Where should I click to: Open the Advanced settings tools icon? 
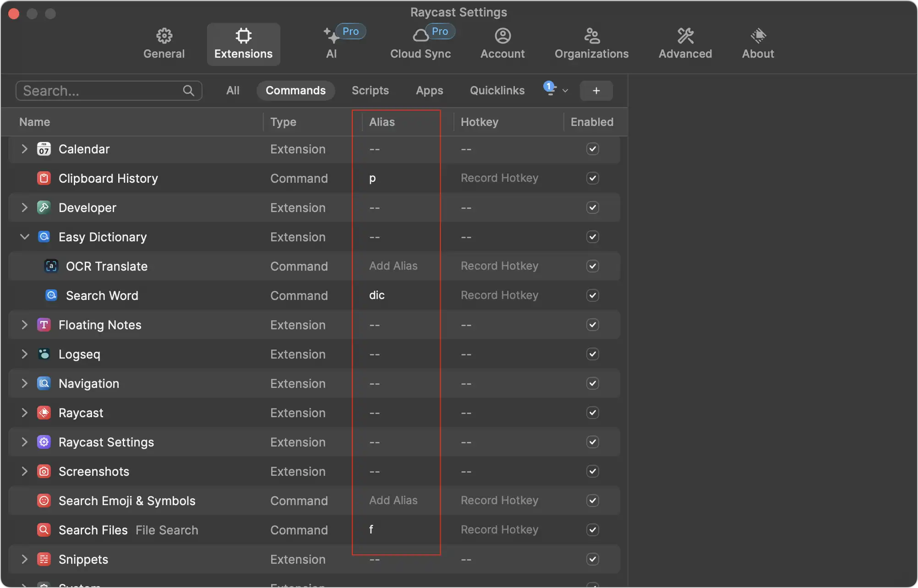[685, 36]
